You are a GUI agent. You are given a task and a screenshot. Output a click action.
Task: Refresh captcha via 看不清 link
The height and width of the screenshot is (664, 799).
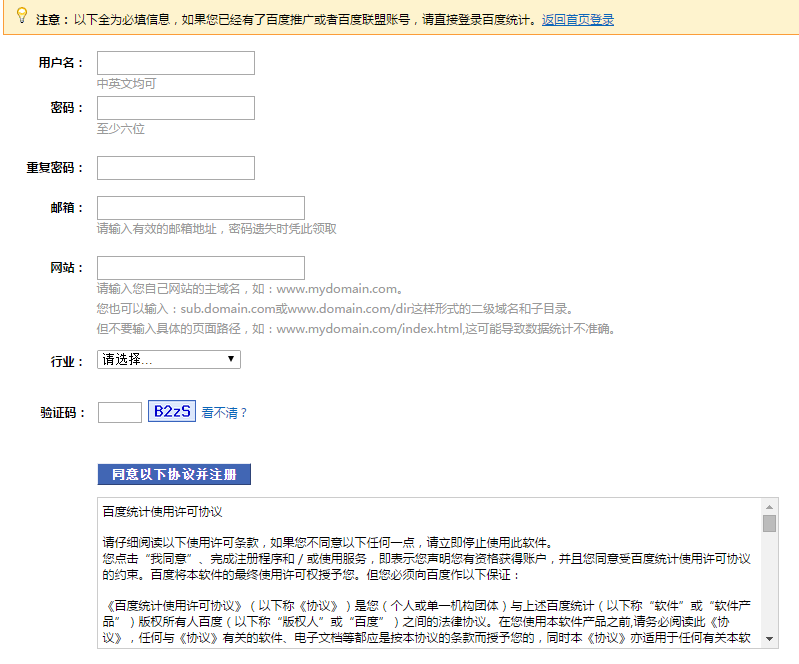224,412
